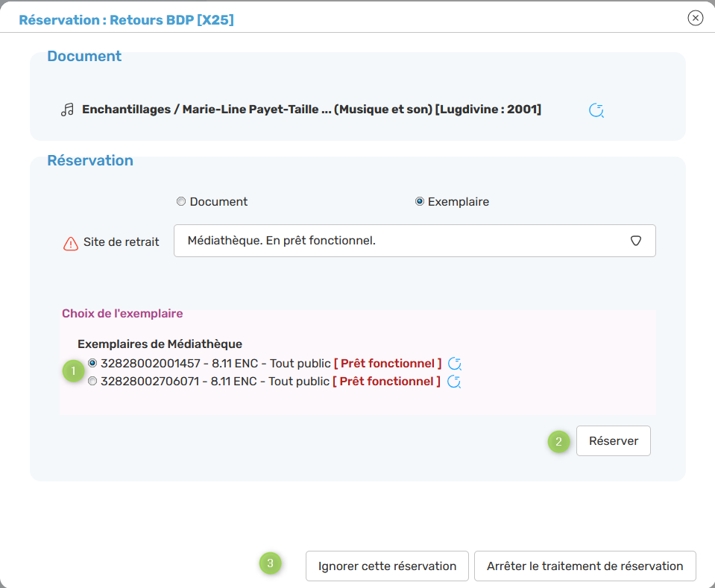715x588 pixels.
Task: Click the view icon after the Enchantillages title
Action: click(x=596, y=111)
